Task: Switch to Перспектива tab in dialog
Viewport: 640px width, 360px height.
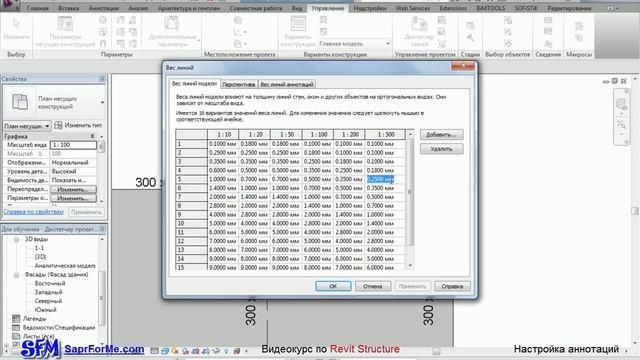Action: coord(239,84)
